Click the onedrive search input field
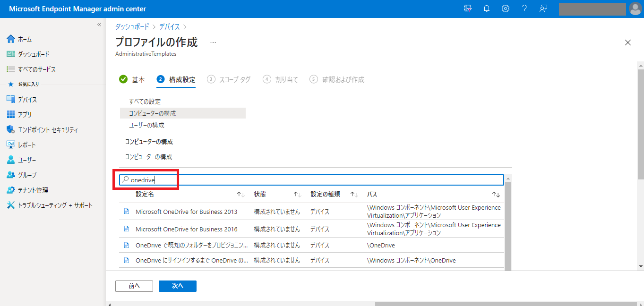Screen dimensions: 644x306 click(312, 180)
